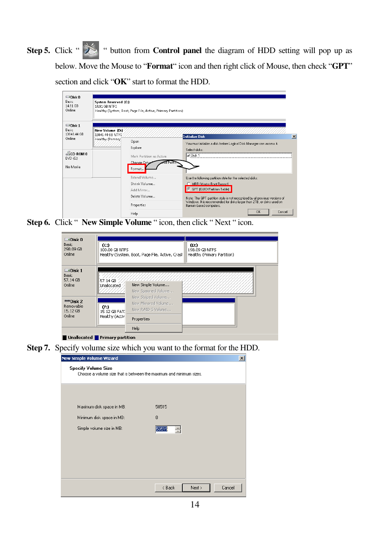Choose Shrink Volume... menu entry
The width and height of the screenshot is (392, 556).
pyautogui.click(x=143, y=184)
